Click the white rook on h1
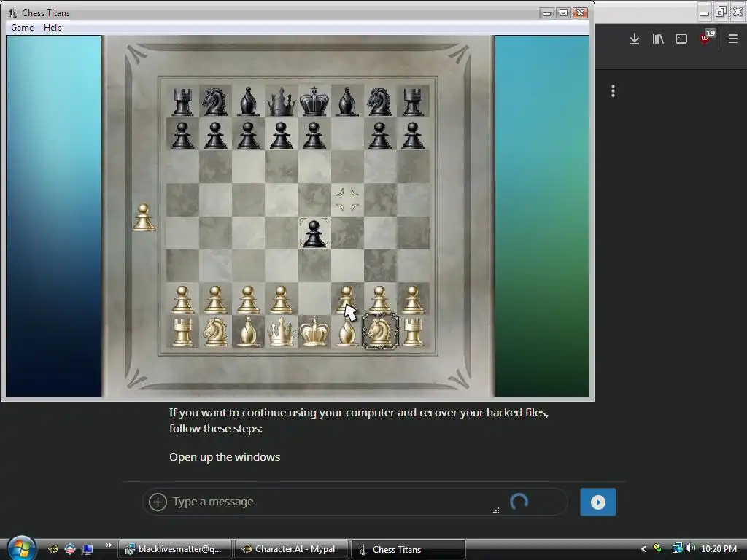 [x=413, y=331]
